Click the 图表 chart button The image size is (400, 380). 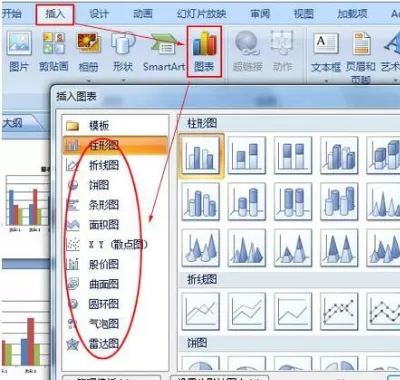tap(204, 52)
